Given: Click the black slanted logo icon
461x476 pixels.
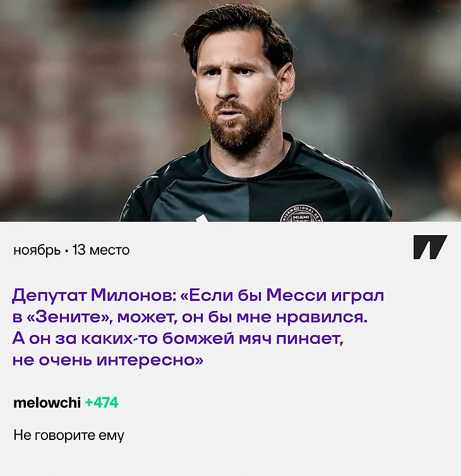Looking at the screenshot, I should 430,247.
